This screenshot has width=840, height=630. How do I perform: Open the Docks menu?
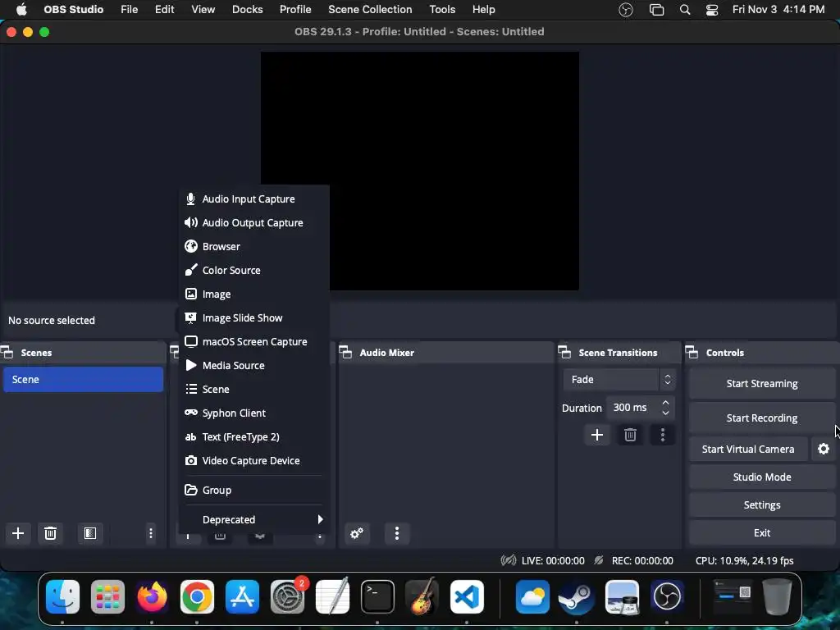[248, 10]
